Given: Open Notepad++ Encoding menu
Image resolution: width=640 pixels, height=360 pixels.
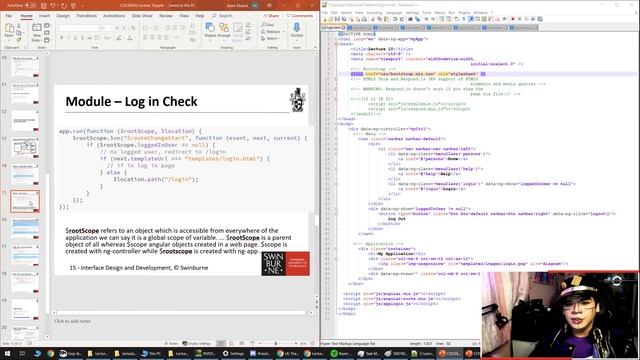Looking at the screenshot, I should (374, 13).
